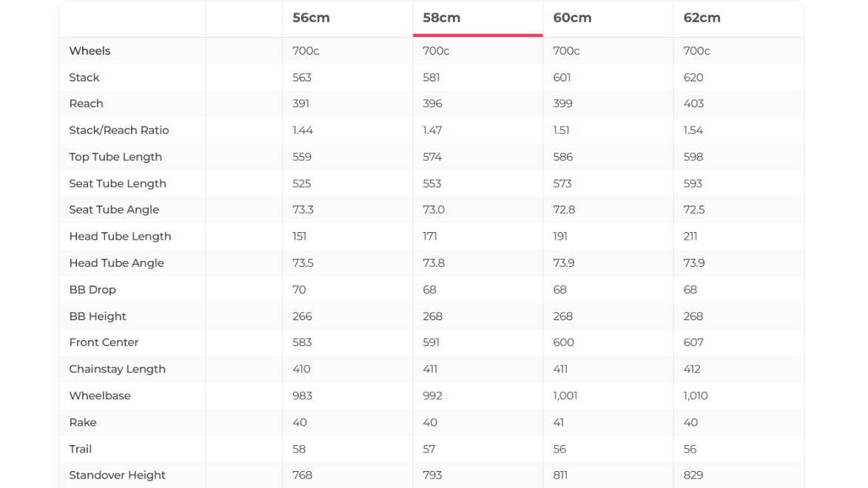
Task: Select the 58cm size column header
Action: click(442, 18)
